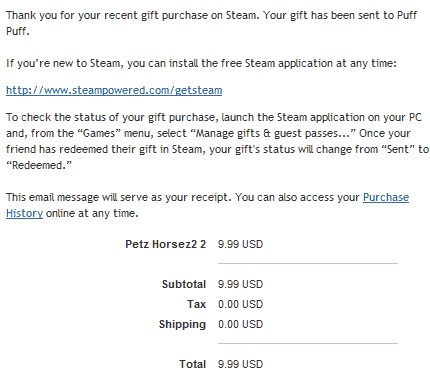Select the Petz Horsez2 2 item name
The width and height of the screenshot is (430, 371).
click(166, 244)
